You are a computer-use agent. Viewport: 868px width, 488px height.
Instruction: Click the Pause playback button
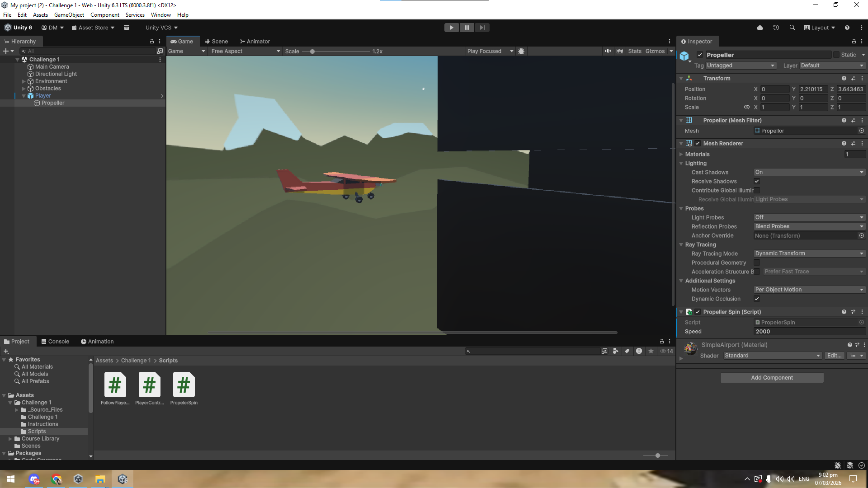[467, 28]
